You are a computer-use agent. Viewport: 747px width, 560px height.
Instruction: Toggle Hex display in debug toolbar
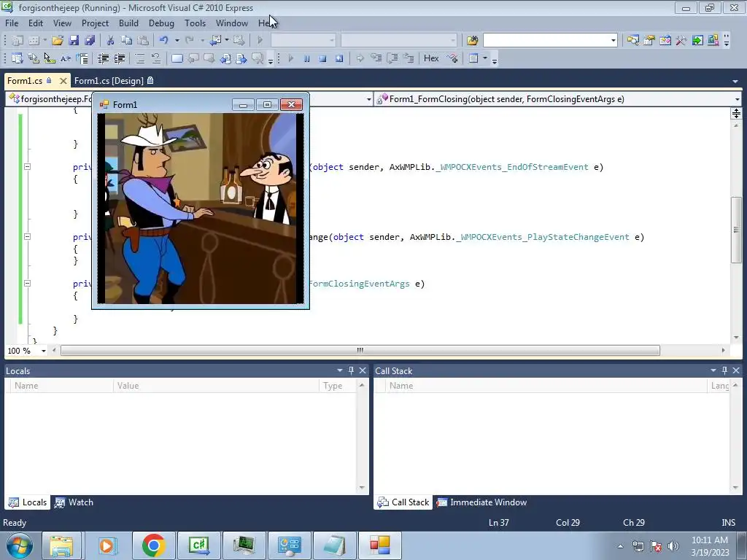click(431, 58)
